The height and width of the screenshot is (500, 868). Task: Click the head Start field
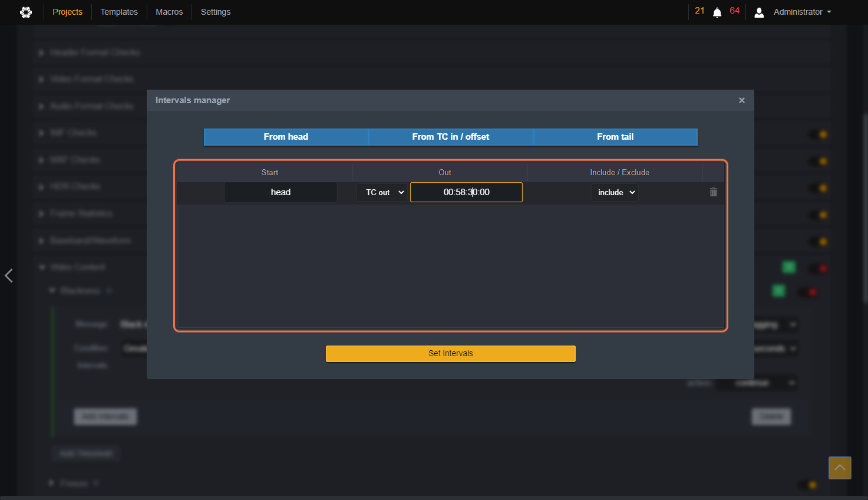pyautogui.click(x=280, y=192)
